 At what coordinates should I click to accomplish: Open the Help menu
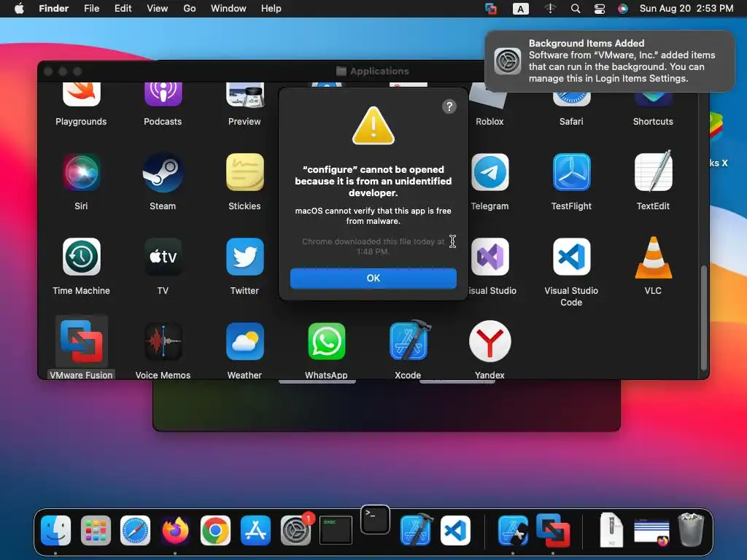click(271, 9)
